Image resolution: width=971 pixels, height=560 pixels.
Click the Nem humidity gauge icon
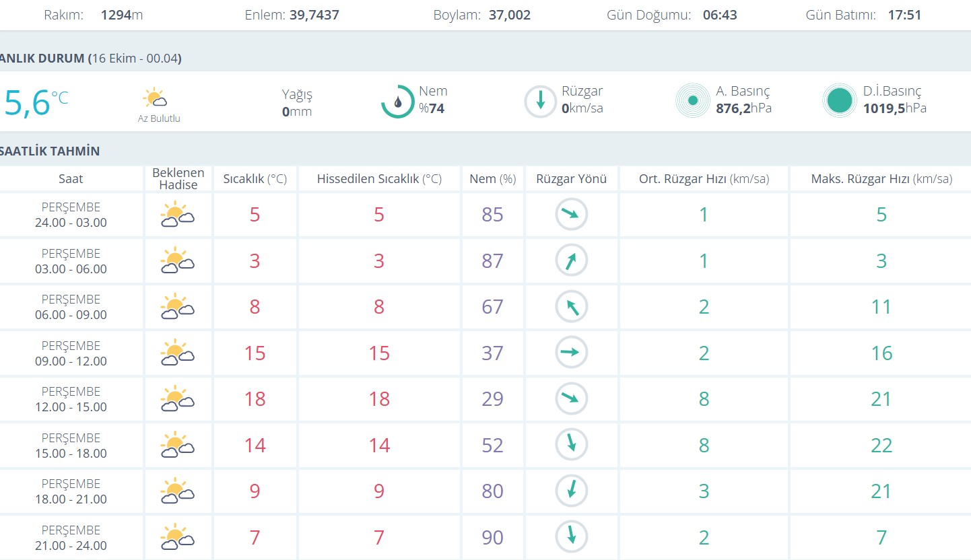tap(397, 102)
